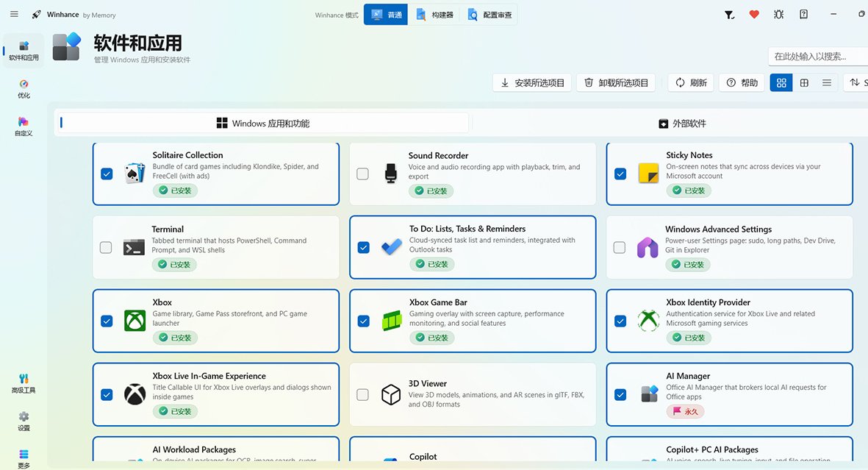The height and width of the screenshot is (470, 868).
Task: Select the 普通 mode tab
Action: [386, 15]
